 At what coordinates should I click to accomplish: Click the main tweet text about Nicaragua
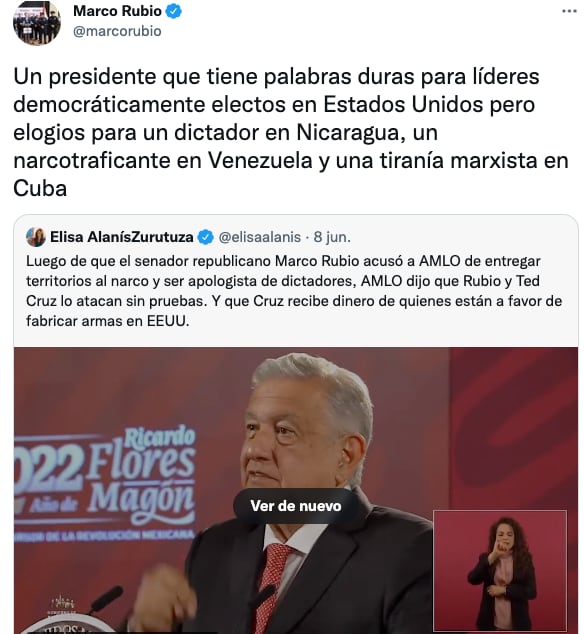291,132
